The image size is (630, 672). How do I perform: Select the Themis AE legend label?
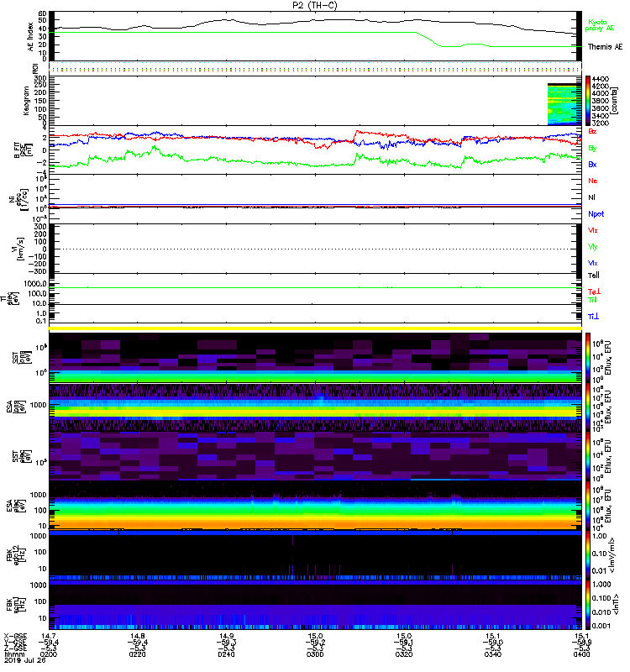605,47
